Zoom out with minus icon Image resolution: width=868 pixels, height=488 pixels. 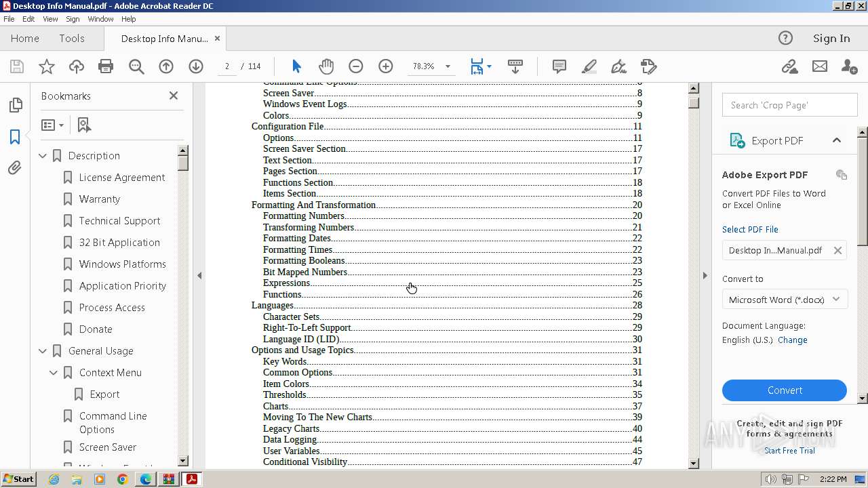tap(356, 66)
